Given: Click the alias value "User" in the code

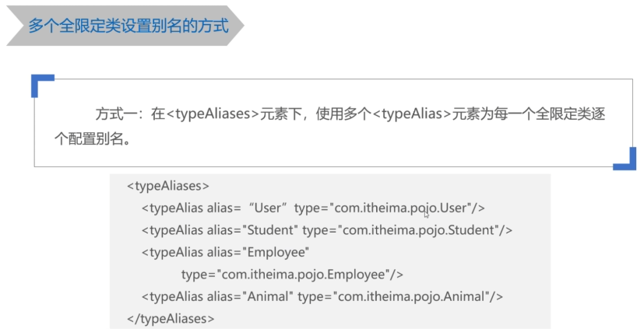Looking at the screenshot, I should (269, 208).
